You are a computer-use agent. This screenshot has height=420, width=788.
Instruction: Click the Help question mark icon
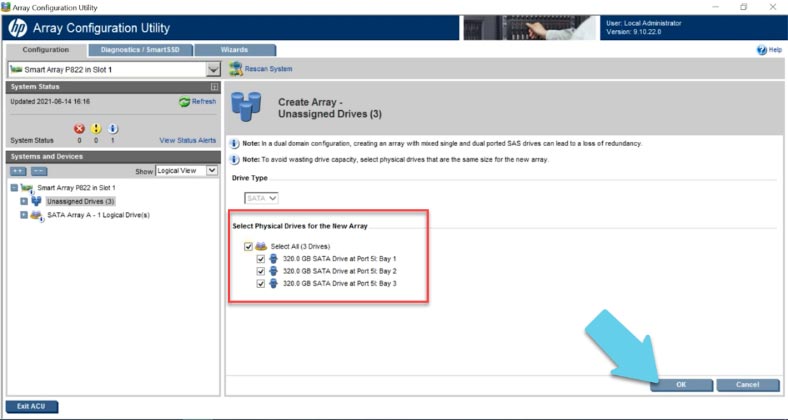pyautogui.click(x=762, y=50)
